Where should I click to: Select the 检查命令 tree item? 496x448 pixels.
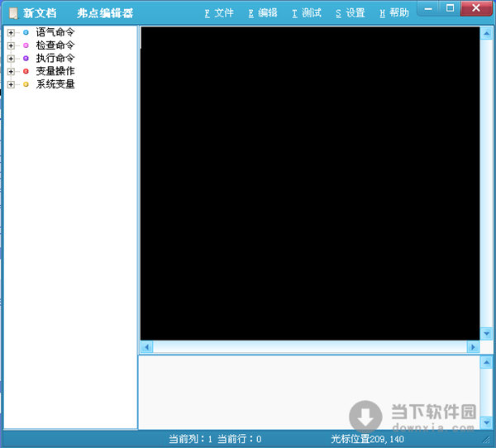(x=55, y=45)
